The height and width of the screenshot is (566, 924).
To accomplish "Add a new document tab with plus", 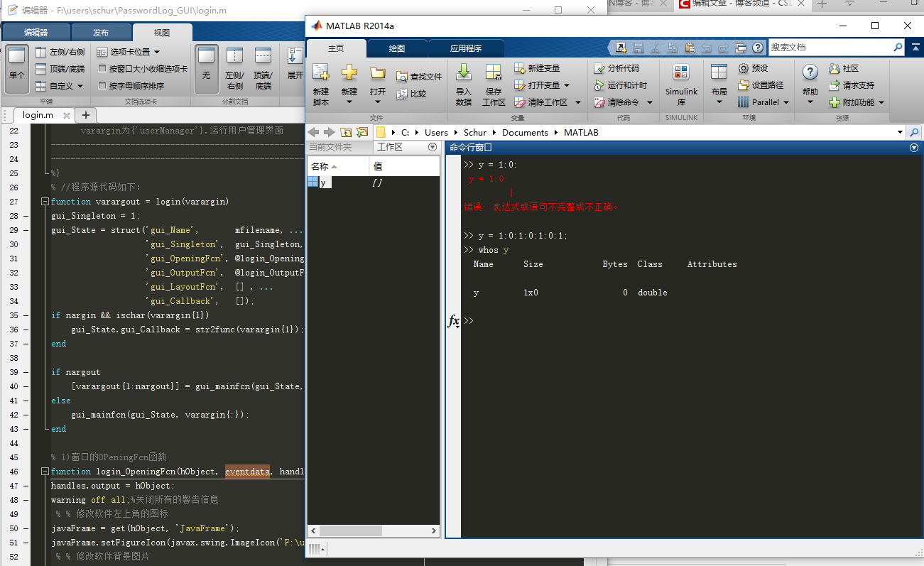I will [86, 114].
